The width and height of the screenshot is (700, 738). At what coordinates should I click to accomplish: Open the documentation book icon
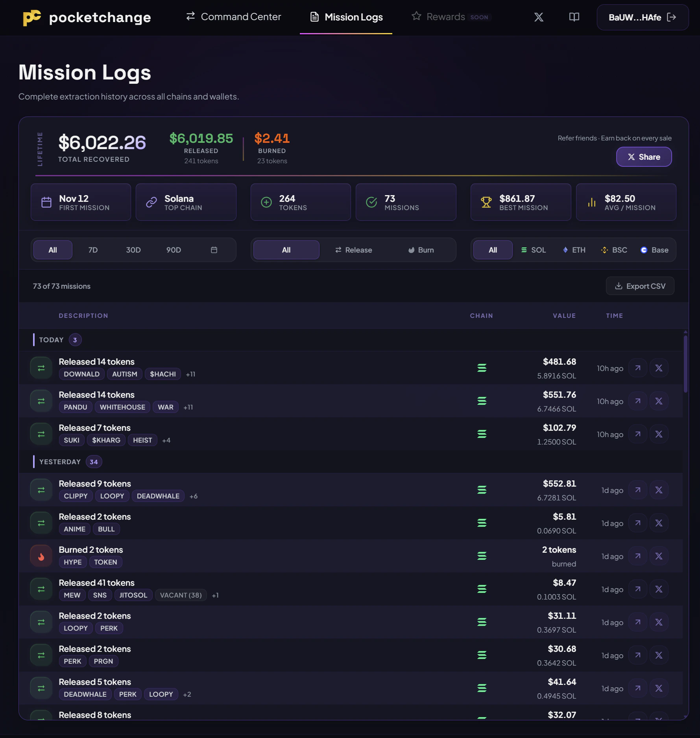click(x=574, y=17)
